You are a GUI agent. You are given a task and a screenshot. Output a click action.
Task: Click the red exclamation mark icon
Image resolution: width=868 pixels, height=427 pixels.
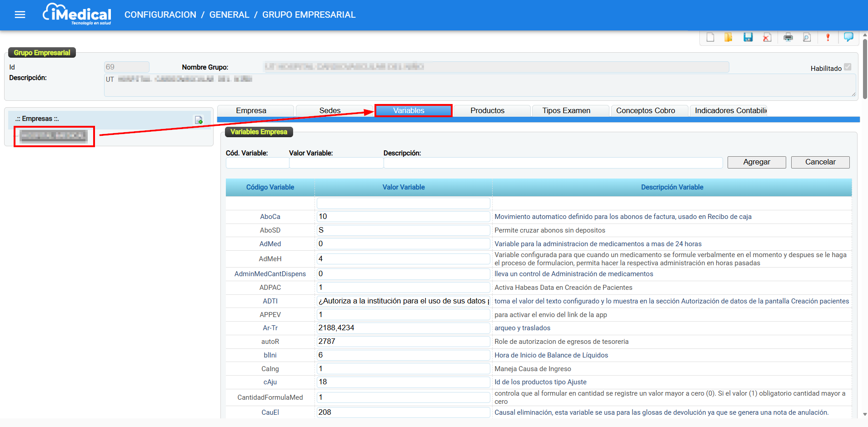pyautogui.click(x=828, y=37)
